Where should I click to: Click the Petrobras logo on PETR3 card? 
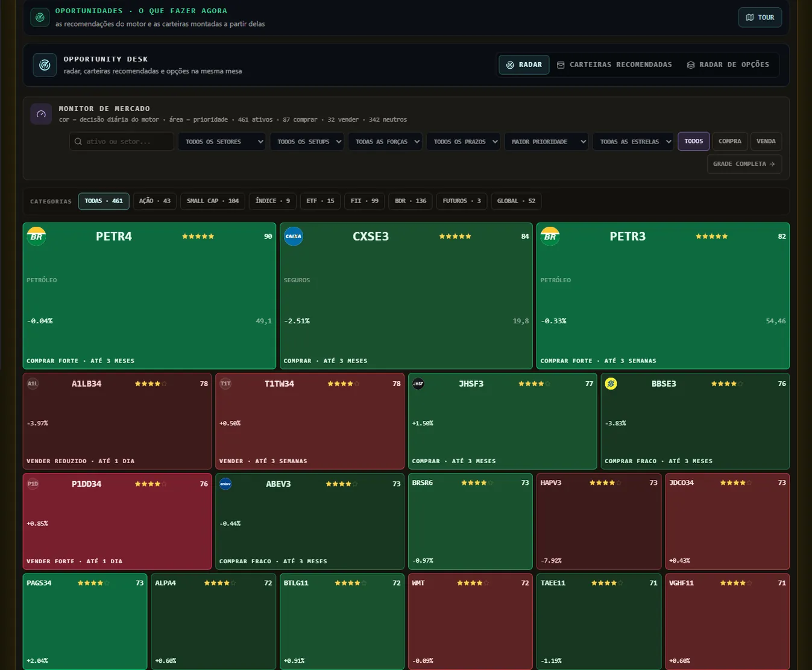(550, 236)
